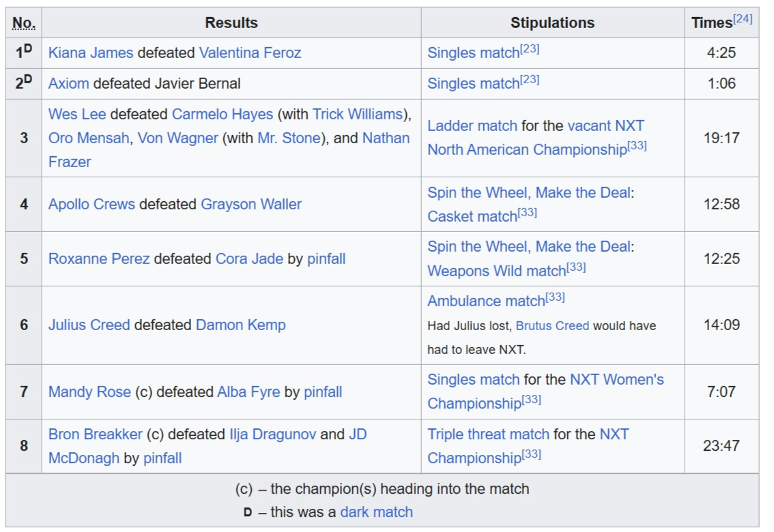
Task: Open the Triple threat match link
Action: coord(488,434)
